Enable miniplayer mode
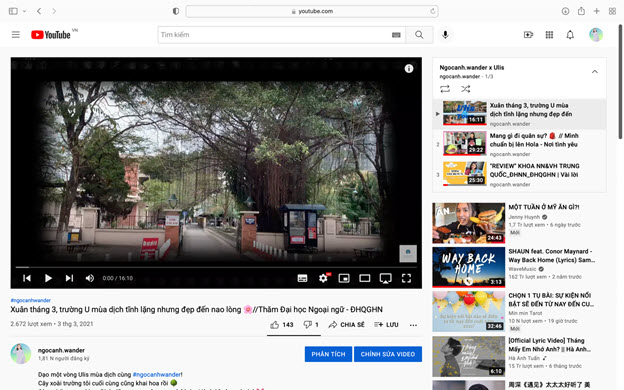The image size is (624, 390). 344,278
